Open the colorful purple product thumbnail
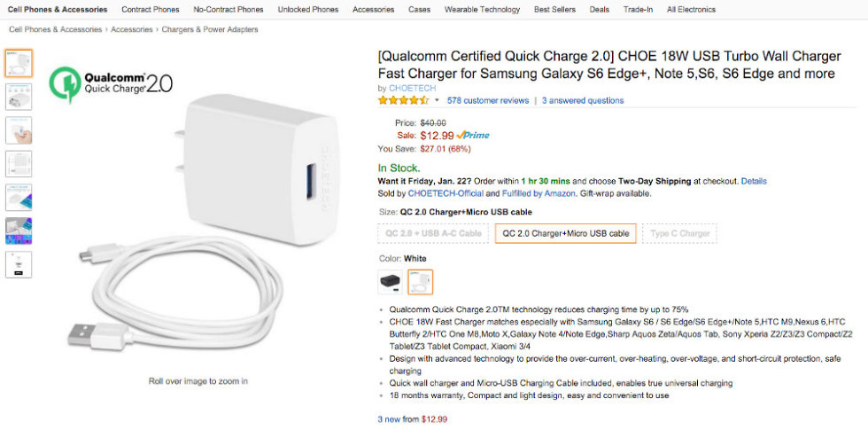The width and height of the screenshot is (868, 446). pyautogui.click(x=19, y=231)
